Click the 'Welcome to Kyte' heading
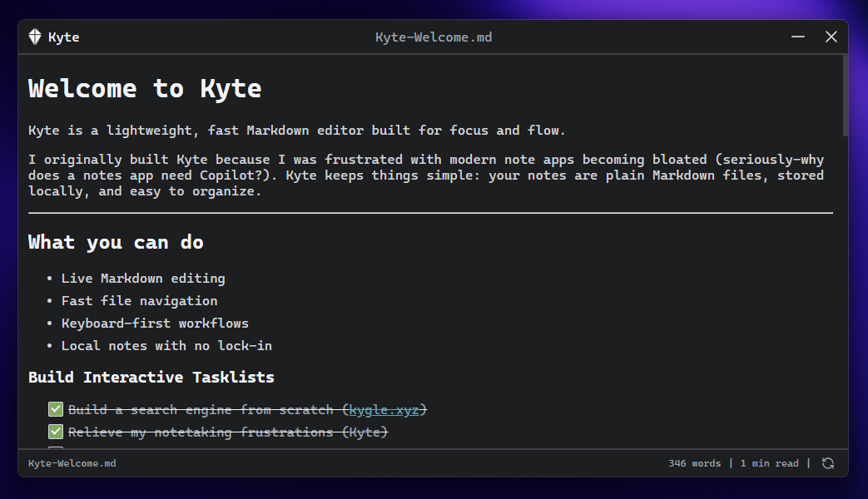This screenshot has width=868, height=499. pos(145,88)
